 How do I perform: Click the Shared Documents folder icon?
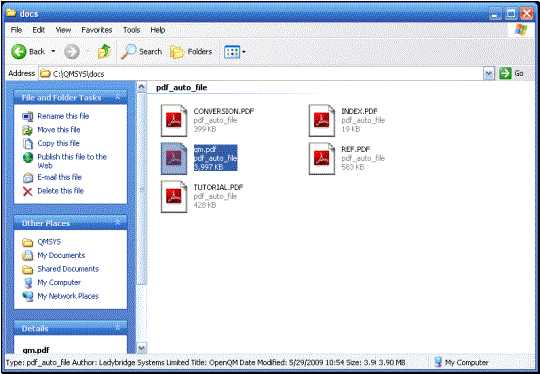[x=28, y=269]
